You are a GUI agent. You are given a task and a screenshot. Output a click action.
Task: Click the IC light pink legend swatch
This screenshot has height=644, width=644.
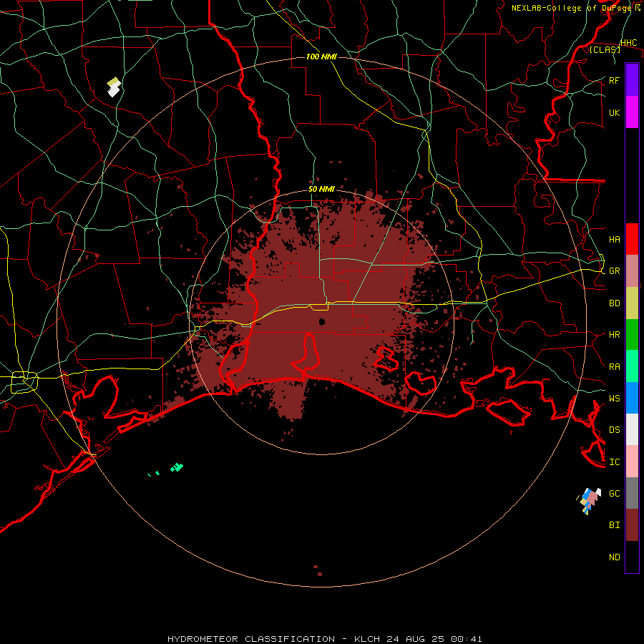[x=632, y=462]
